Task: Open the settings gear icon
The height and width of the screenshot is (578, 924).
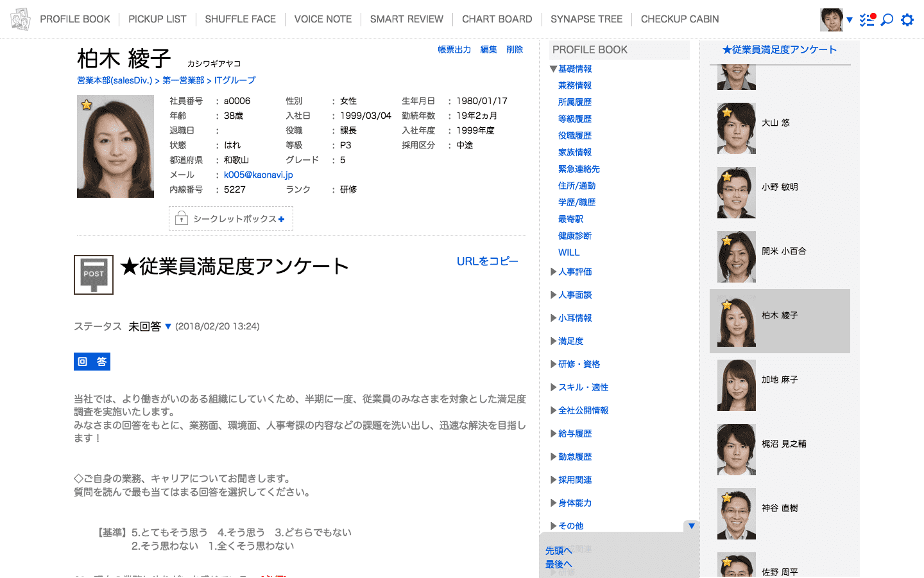Action: pos(907,20)
